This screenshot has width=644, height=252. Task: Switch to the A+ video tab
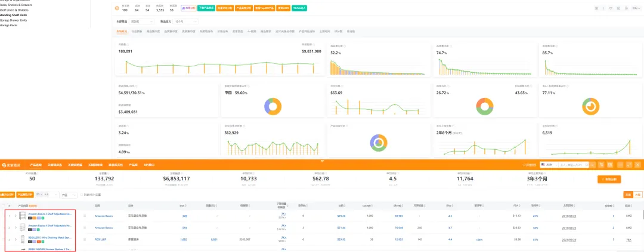[252, 31]
